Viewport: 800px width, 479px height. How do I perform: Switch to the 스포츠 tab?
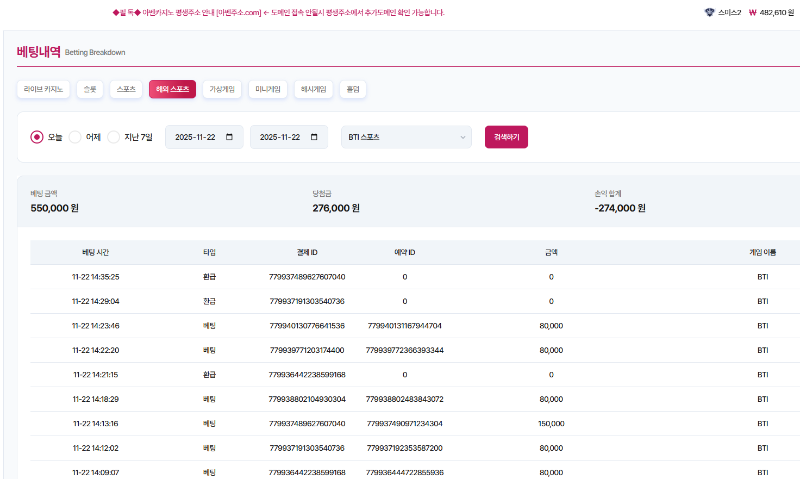pyautogui.click(x=126, y=89)
